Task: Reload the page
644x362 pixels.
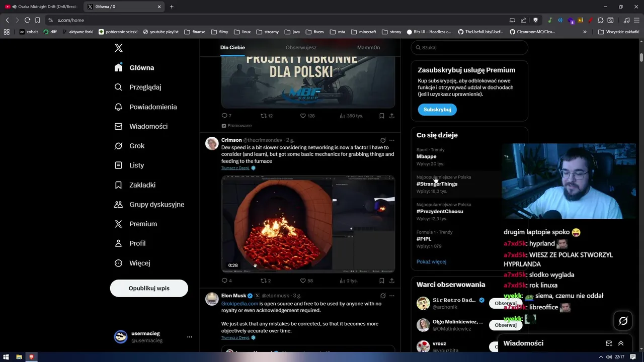Action: point(27,20)
